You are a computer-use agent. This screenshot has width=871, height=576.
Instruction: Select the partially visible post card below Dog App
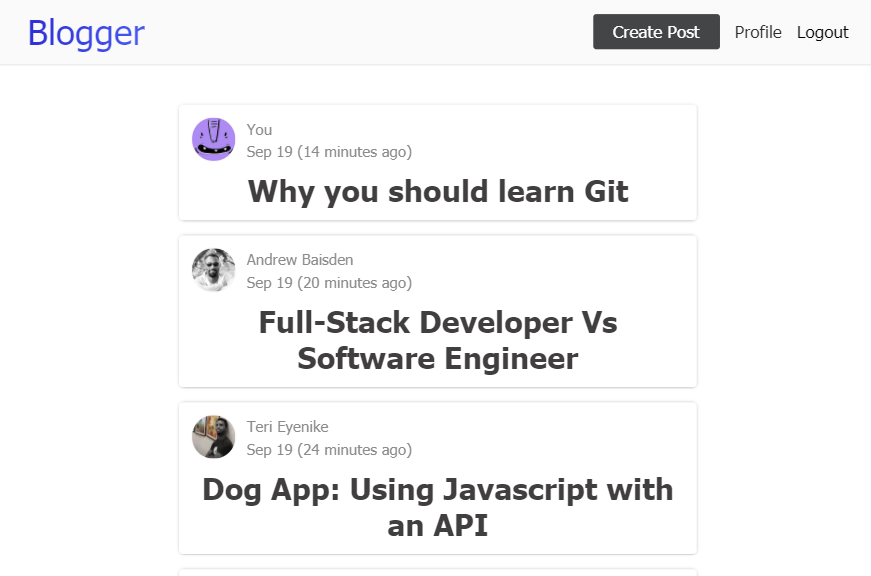(437, 572)
